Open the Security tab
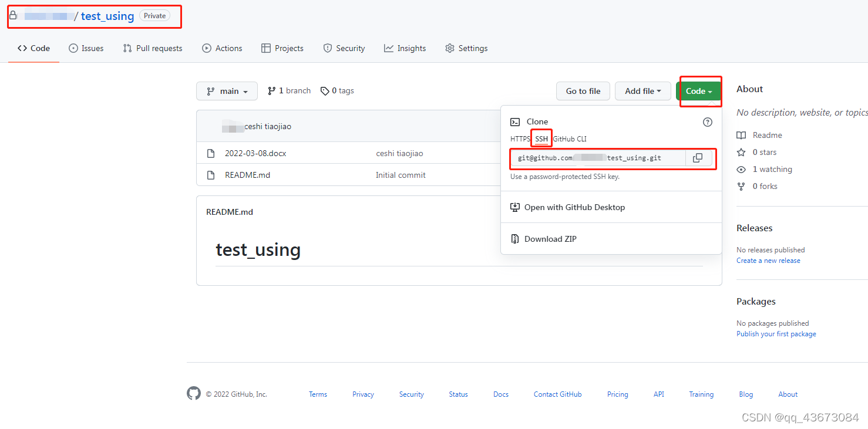Image resolution: width=868 pixels, height=429 pixels. [x=344, y=48]
